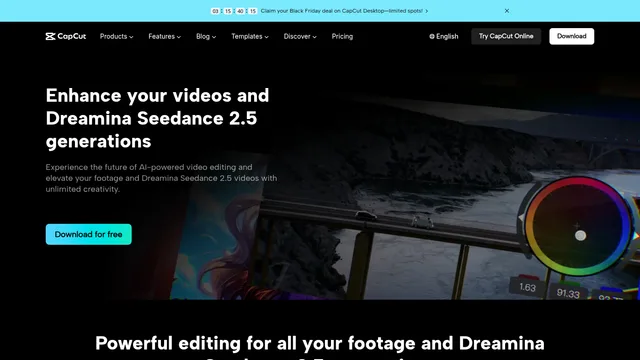Click the color wheel in hero image
This screenshot has width=640, height=360.
tap(578, 226)
